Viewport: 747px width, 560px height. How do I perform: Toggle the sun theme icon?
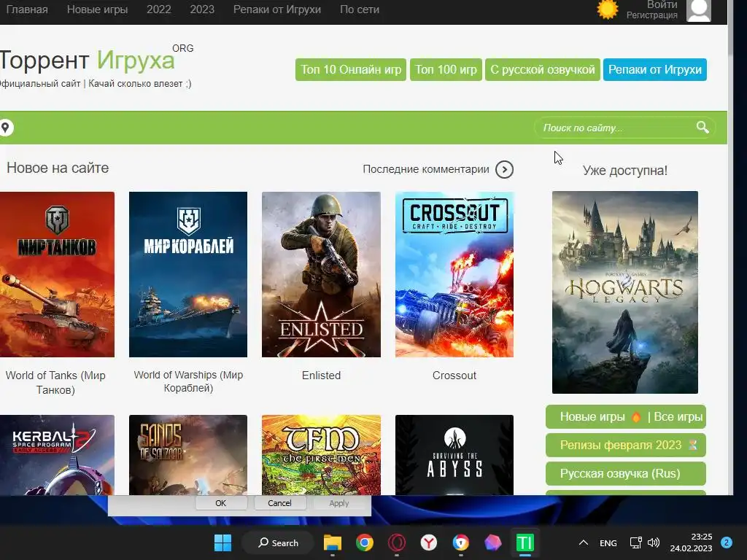608,9
